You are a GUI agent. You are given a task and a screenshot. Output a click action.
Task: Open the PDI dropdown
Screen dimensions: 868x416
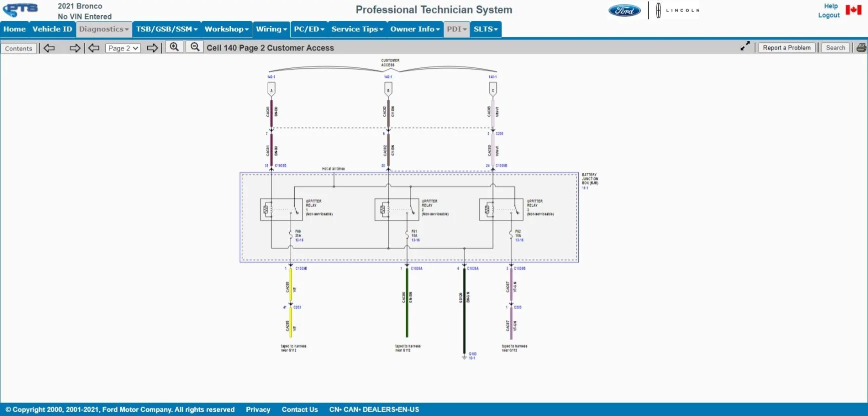coord(457,29)
